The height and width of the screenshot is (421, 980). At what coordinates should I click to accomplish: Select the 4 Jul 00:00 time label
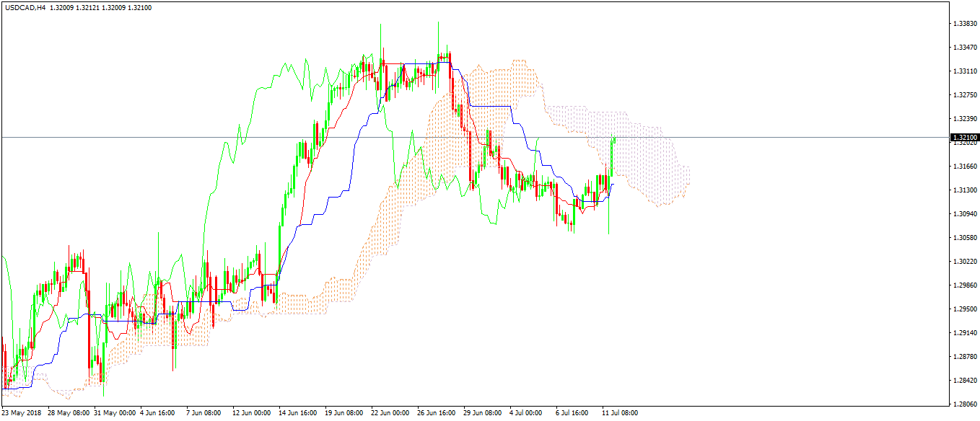(x=526, y=413)
